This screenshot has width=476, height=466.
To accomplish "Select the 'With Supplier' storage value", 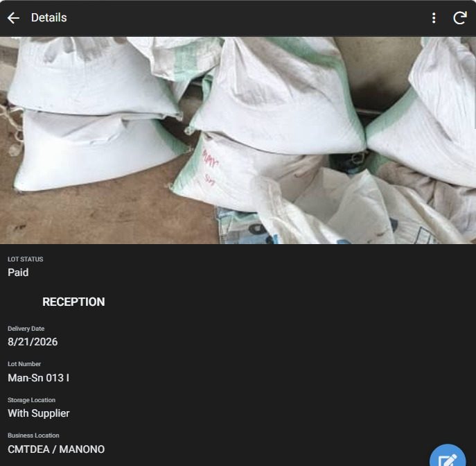I will (x=39, y=413).
